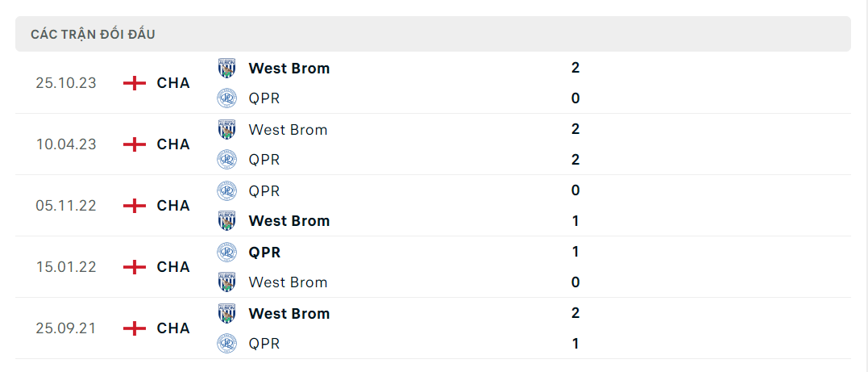This screenshot has width=868, height=372.
Task: Click England flag beside 15.01.22 date
Action: click(x=135, y=267)
